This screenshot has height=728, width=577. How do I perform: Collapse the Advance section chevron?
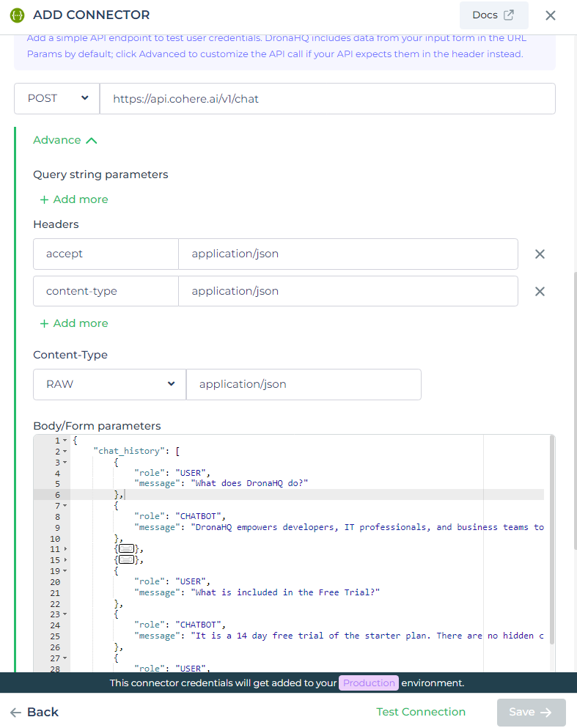coord(91,139)
